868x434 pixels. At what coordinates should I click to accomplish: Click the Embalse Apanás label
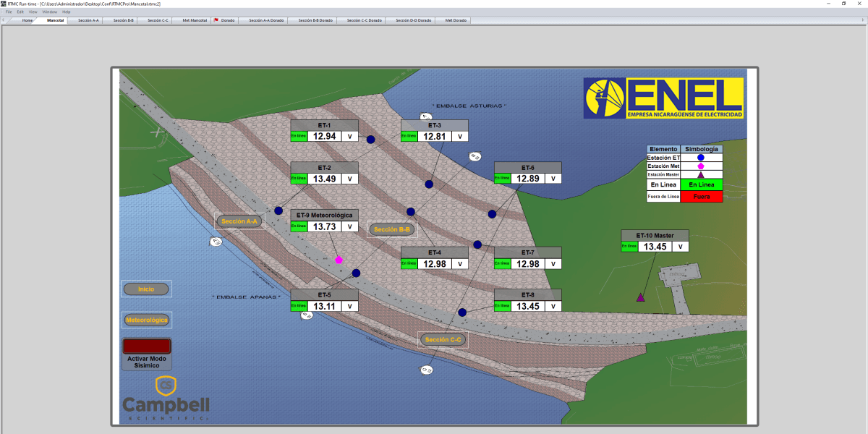pyautogui.click(x=247, y=297)
